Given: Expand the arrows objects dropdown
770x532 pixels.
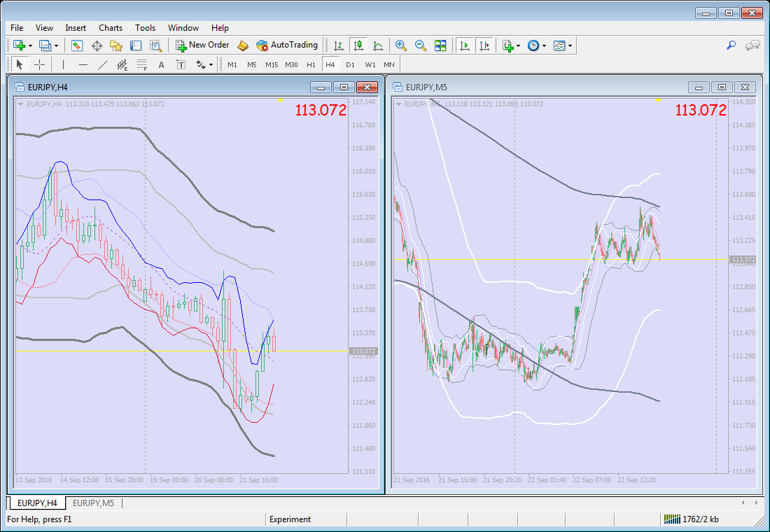Looking at the screenshot, I should (211, 64).
